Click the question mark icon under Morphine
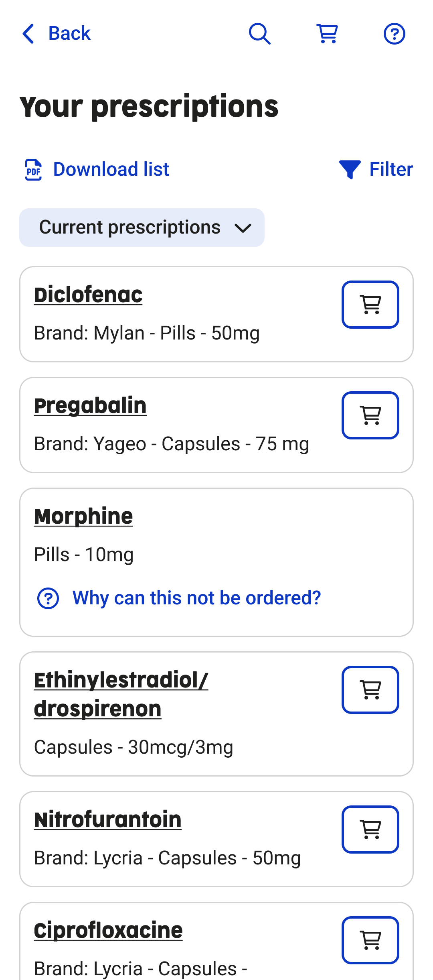Screen dimensions: 433x980 click(x=48, y=598)
